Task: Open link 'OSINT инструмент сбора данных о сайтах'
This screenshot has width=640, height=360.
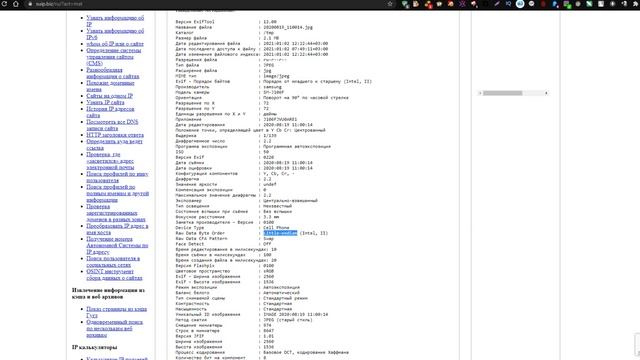Action: [x=114, y=276]
